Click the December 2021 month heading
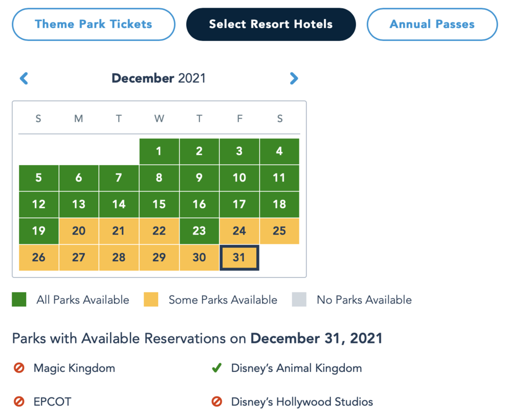507x420 pixels. tap(159, 78)
